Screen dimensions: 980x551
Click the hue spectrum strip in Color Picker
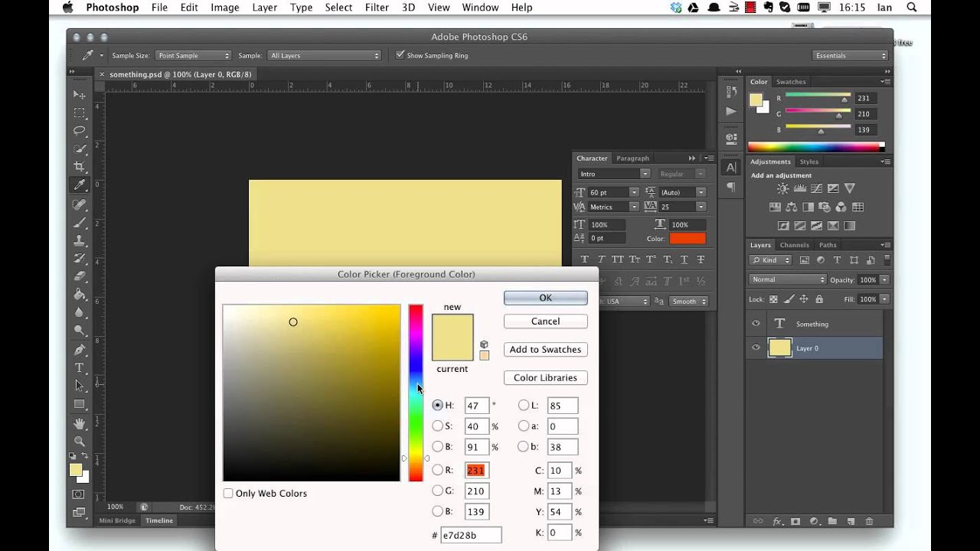(416, 393)
